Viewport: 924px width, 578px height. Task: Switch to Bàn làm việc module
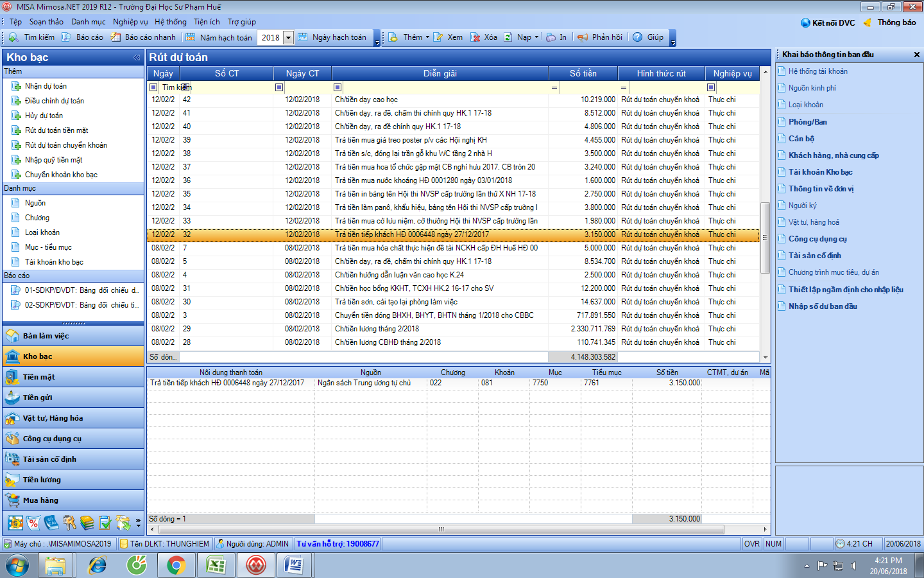73,336
